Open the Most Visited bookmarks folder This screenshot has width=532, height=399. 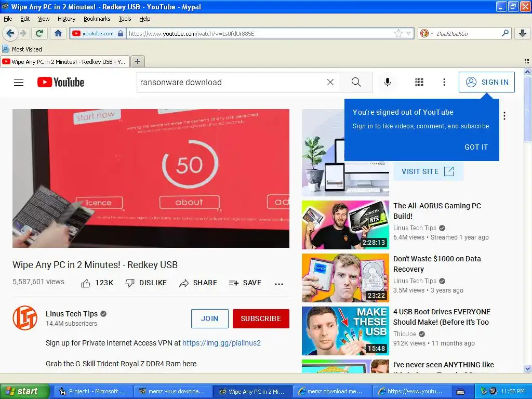pyautogui.click(x=22, y=49)
